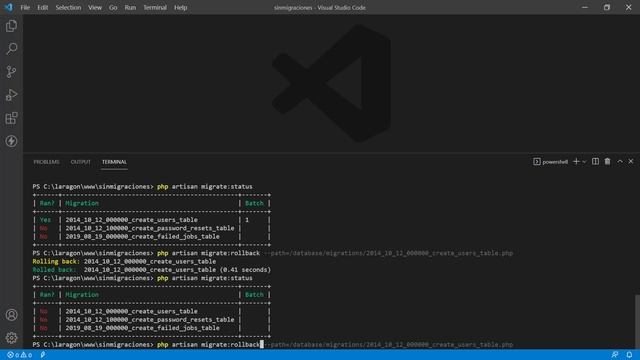Open the Search view in activity bar

11,49
